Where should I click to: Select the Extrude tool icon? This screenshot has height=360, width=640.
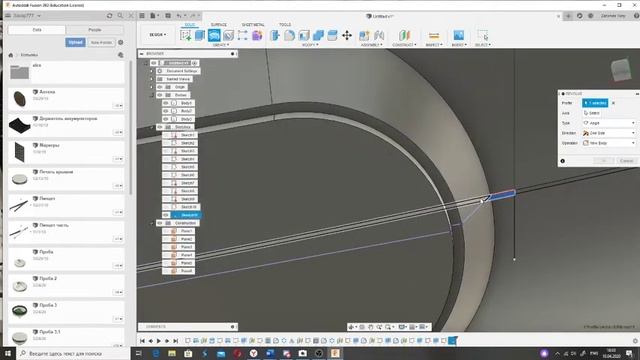click(200, 36)
